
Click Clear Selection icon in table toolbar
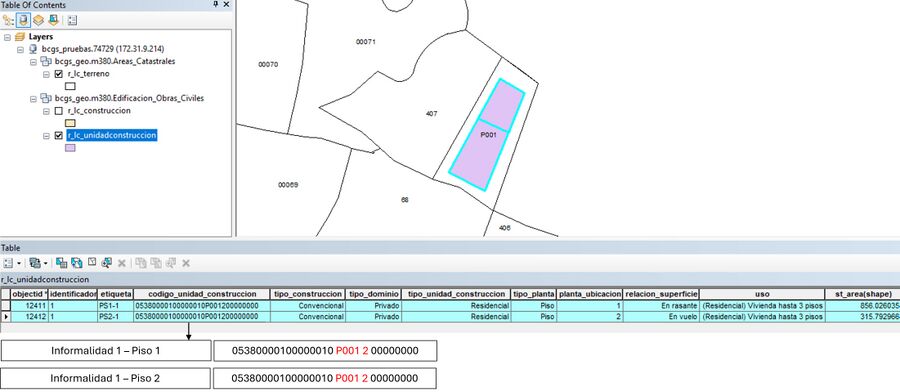pos(92,263)
